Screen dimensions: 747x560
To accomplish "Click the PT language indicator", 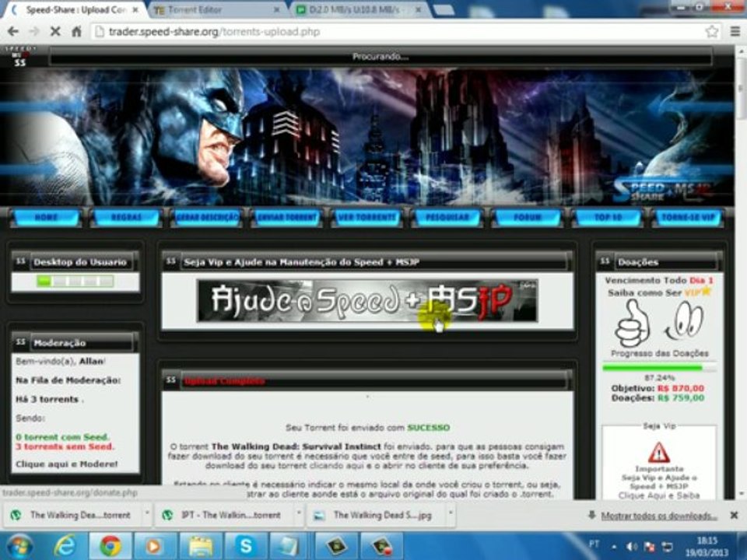I will (x=594, y=544).
